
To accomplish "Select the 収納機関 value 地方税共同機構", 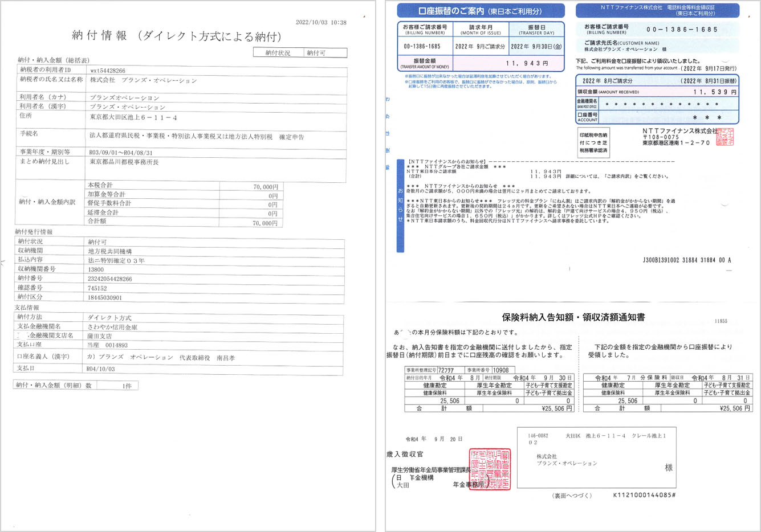I will click(x=110, y=251).
